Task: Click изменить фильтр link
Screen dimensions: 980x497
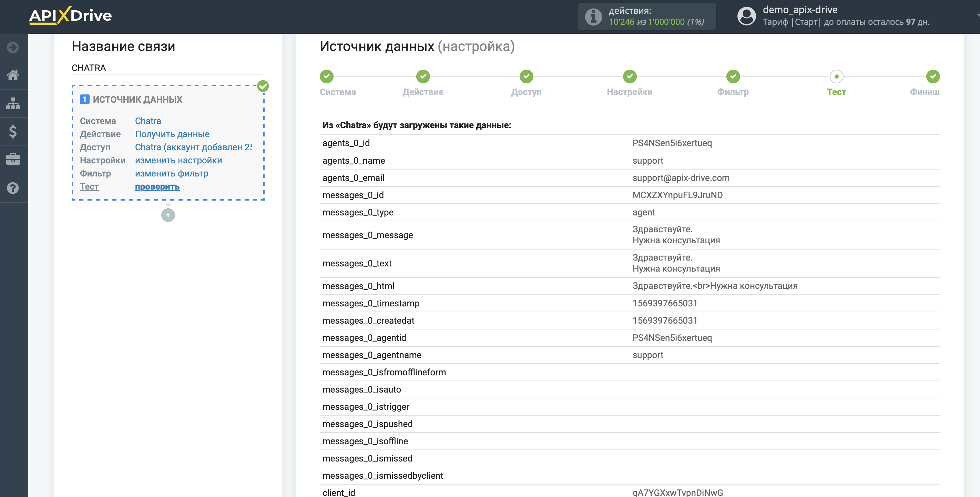Action: pyautogui.click(x=172, y=173)
